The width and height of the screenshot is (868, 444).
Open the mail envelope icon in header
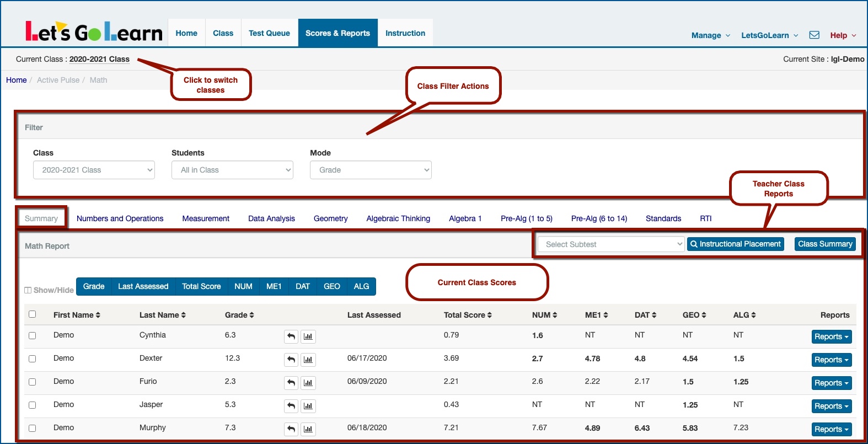814,35
